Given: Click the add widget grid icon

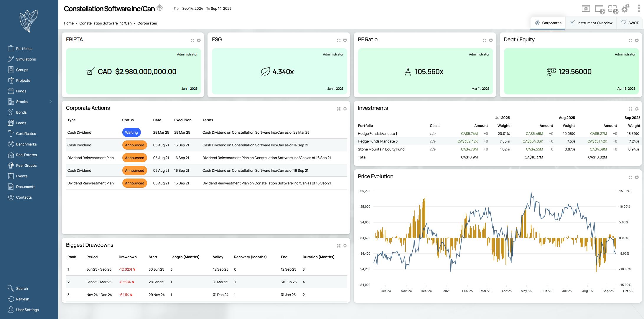Looking at the screenshot, I should click(x=613, y=9).
